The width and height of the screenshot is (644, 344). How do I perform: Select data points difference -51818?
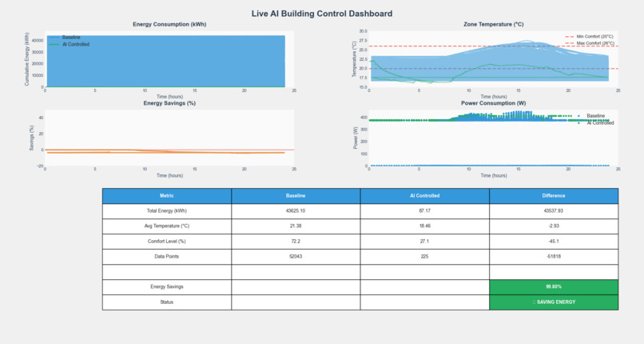tap(554, 257)
